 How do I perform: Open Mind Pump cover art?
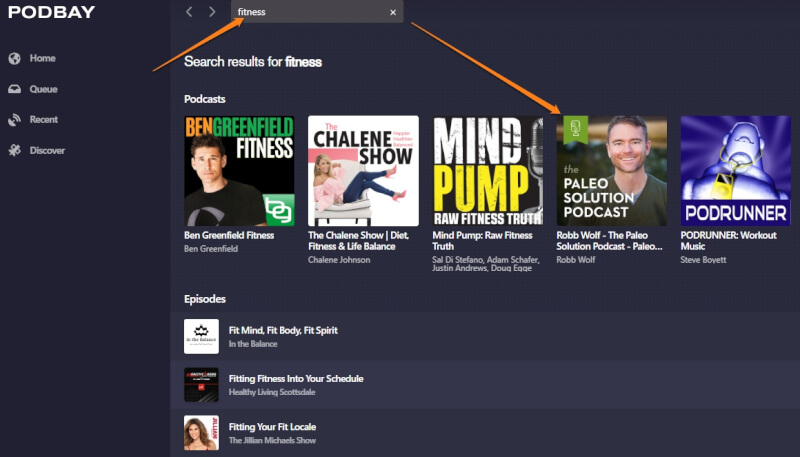point(488,171)
